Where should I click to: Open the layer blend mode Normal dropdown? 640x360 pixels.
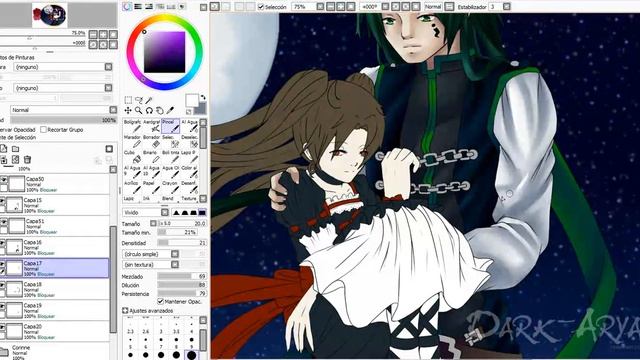[113, 110]
